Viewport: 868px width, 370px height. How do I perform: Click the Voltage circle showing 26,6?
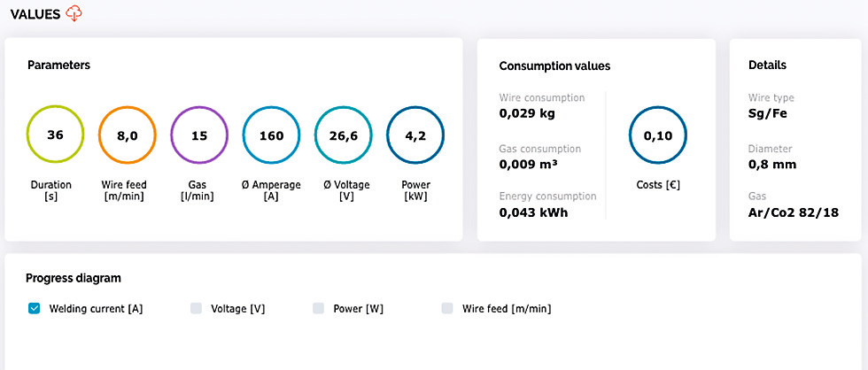[343, 135]
